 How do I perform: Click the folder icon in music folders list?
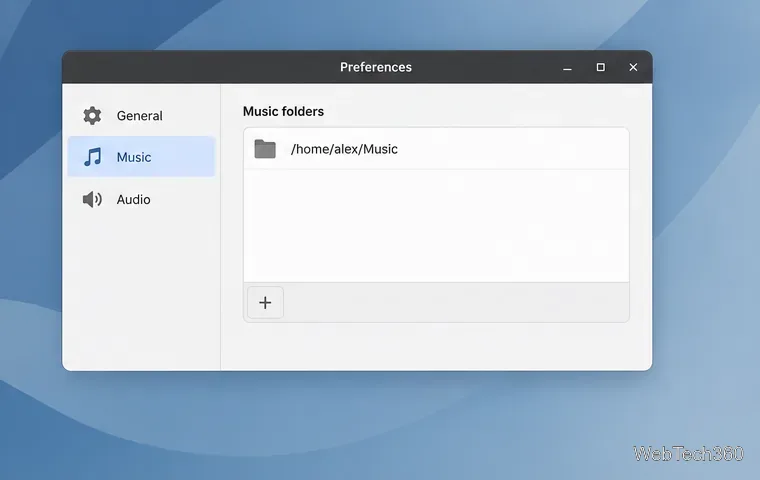pyautogui.click(x=265, y=149)
